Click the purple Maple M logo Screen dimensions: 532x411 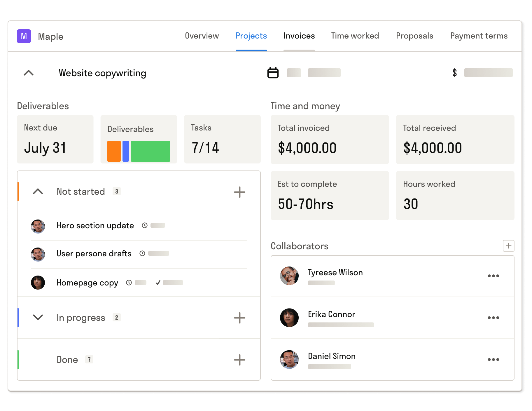click(24, 36)
